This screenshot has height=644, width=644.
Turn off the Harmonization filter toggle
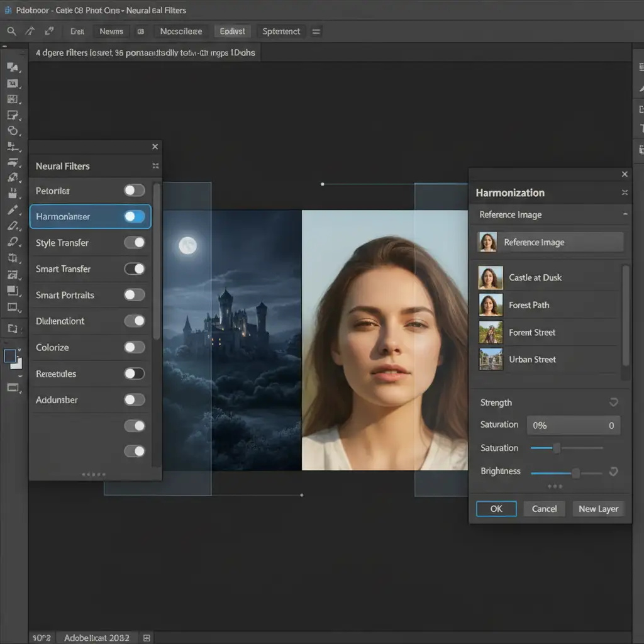point(135,216)
